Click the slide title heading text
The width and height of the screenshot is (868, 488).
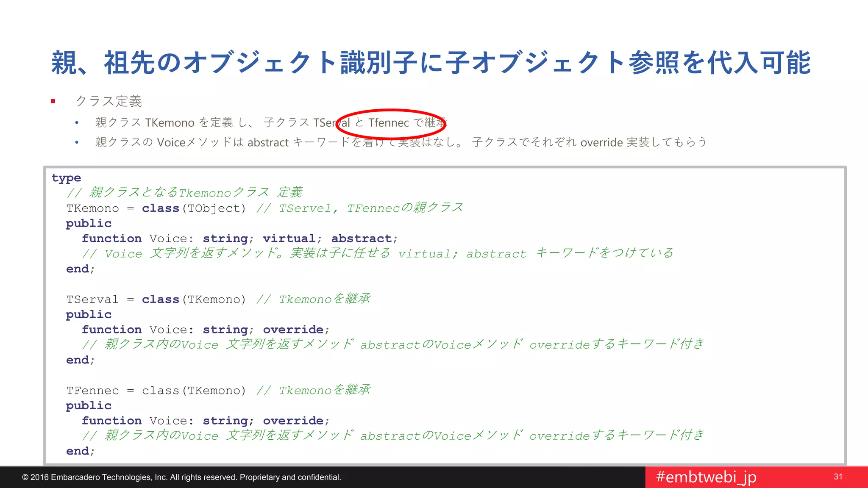coord(431,63)
